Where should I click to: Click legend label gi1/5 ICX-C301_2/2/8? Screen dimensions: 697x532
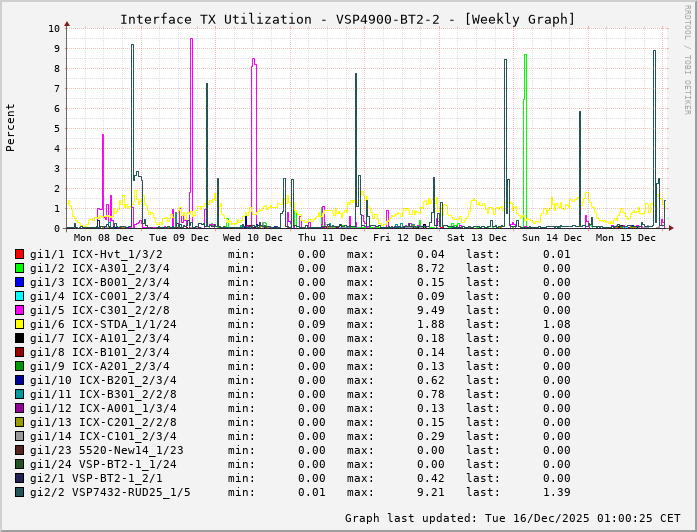(x=100, y=310)
